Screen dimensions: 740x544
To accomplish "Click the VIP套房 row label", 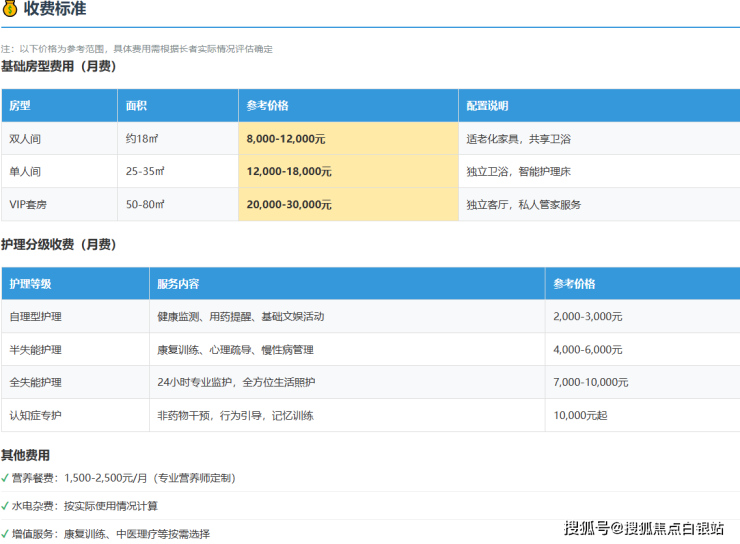I will tap(30, 204).
